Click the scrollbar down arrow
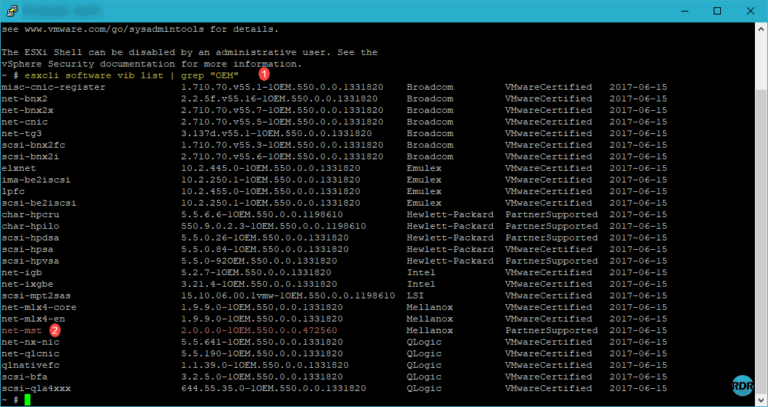This screenshot has height=407, width=768. 761,400
